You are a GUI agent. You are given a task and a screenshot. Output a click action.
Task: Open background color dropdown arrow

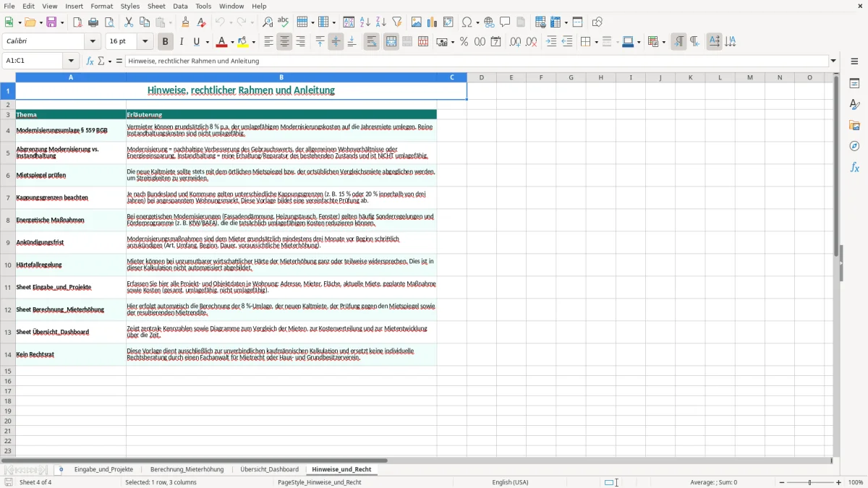(253, 42)
